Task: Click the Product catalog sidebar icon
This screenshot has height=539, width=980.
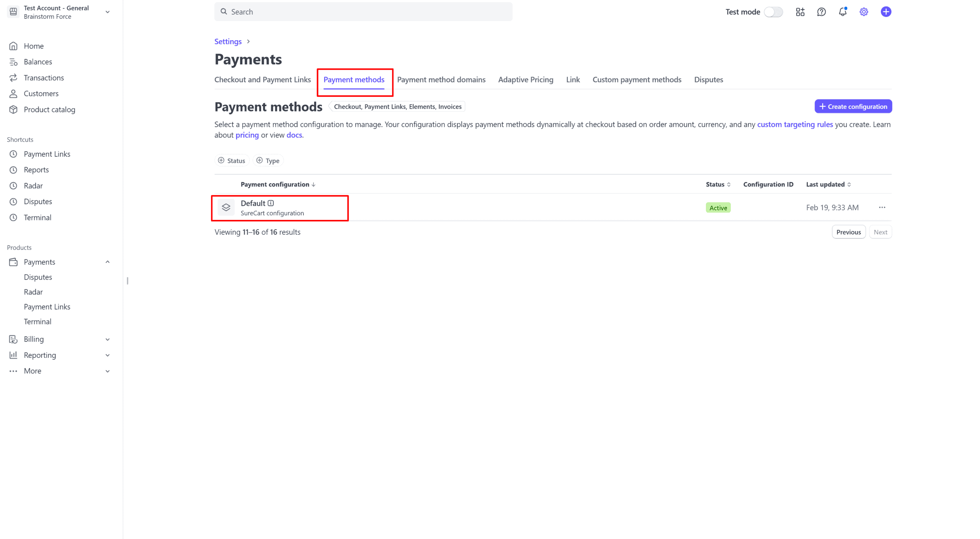Action: tap(13, 110)
